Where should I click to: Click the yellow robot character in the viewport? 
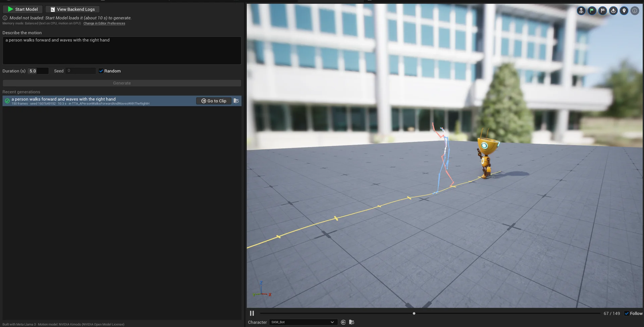click(x=487, y=154)
